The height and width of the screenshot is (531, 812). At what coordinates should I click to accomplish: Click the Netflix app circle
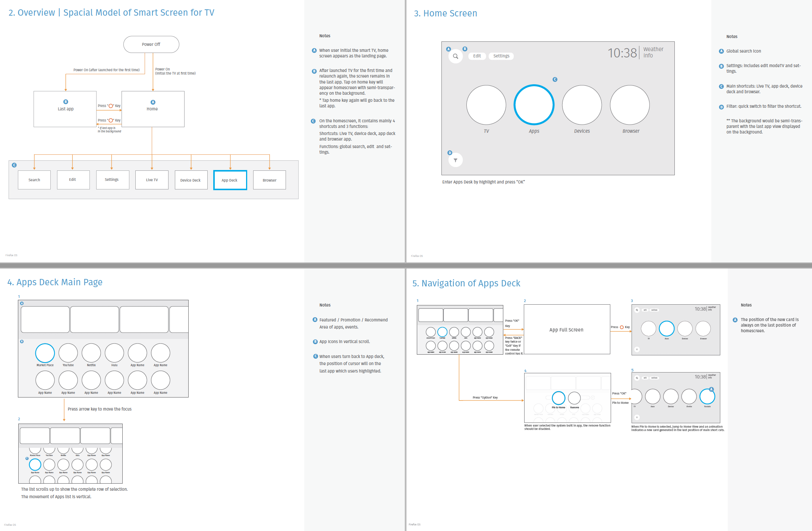click(91, 353)
